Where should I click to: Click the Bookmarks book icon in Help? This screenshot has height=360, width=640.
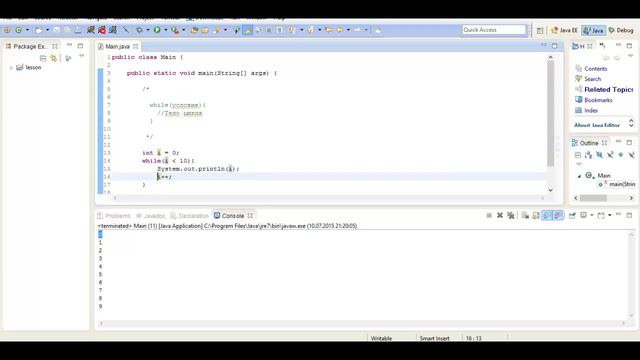point(578,100)
